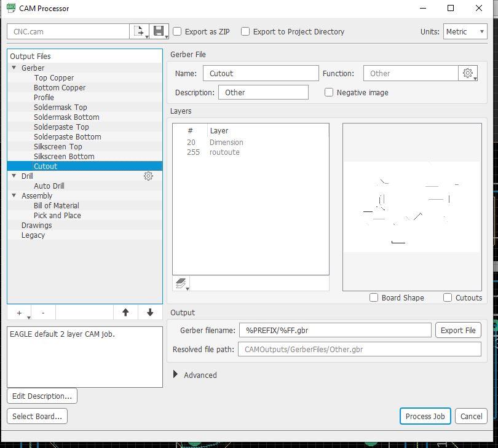Collapse the Assembly tree section
This screenshot has height=448, width=498.
14,195
